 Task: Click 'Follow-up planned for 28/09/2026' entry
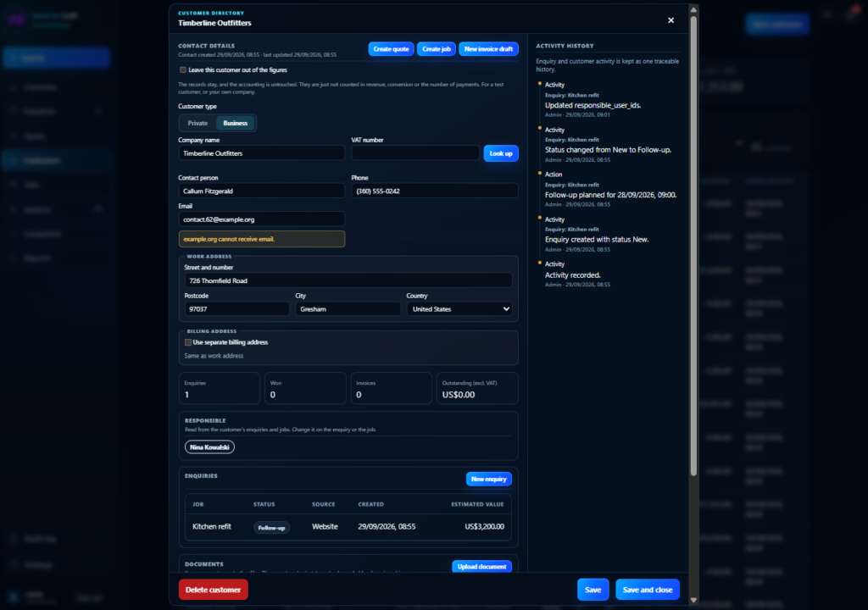(610, 195)
